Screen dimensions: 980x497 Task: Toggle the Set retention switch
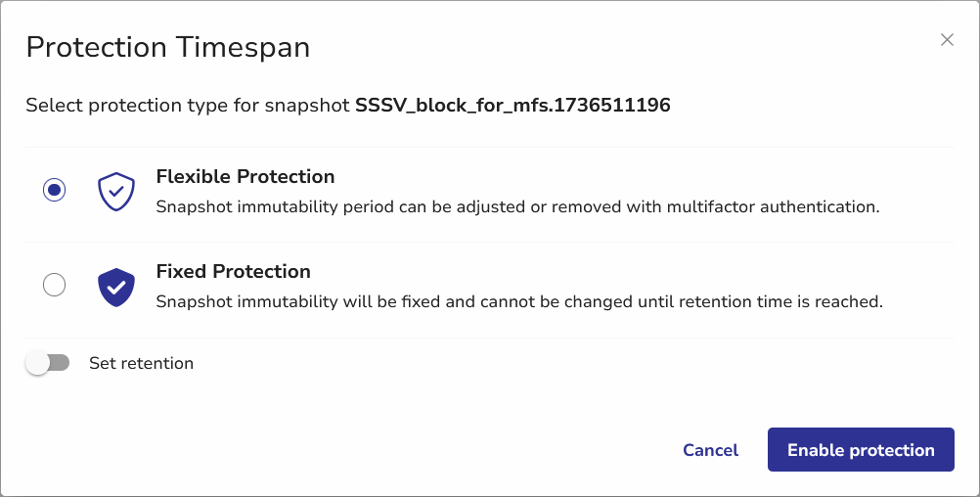click(48, 363)
